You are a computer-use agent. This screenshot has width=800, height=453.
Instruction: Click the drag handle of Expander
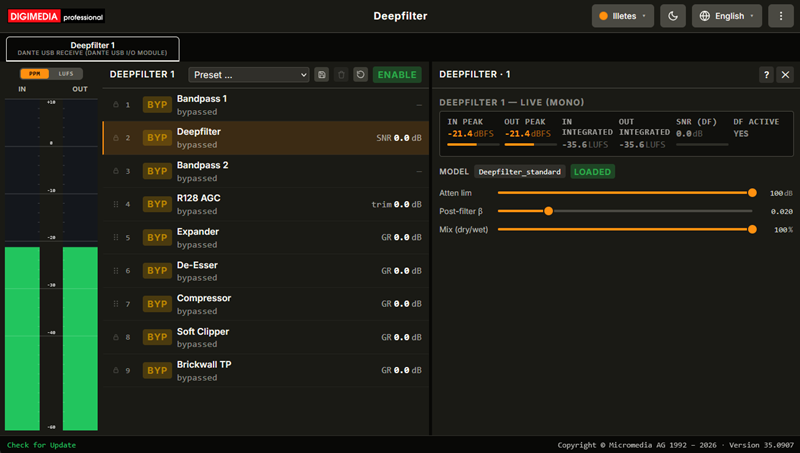[x=116, y=237]
